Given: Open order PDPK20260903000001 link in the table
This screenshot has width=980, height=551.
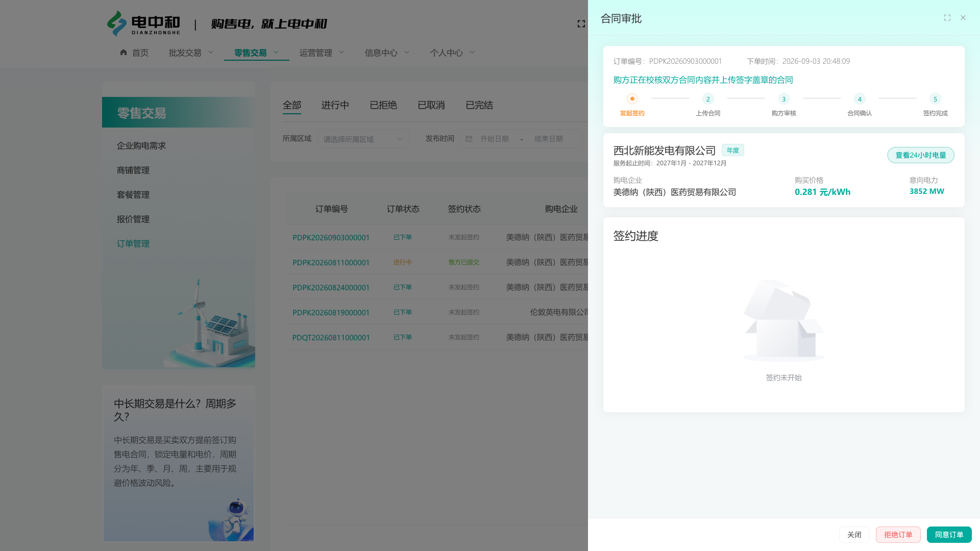Looking at the screenshot, I should 331,238.
